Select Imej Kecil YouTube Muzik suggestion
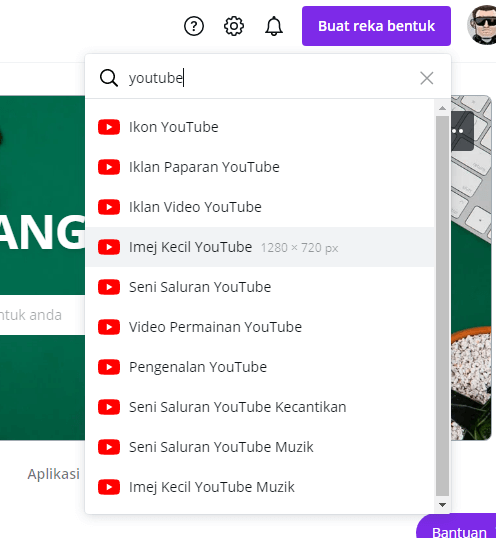496x538 pixels. point(260,487)
